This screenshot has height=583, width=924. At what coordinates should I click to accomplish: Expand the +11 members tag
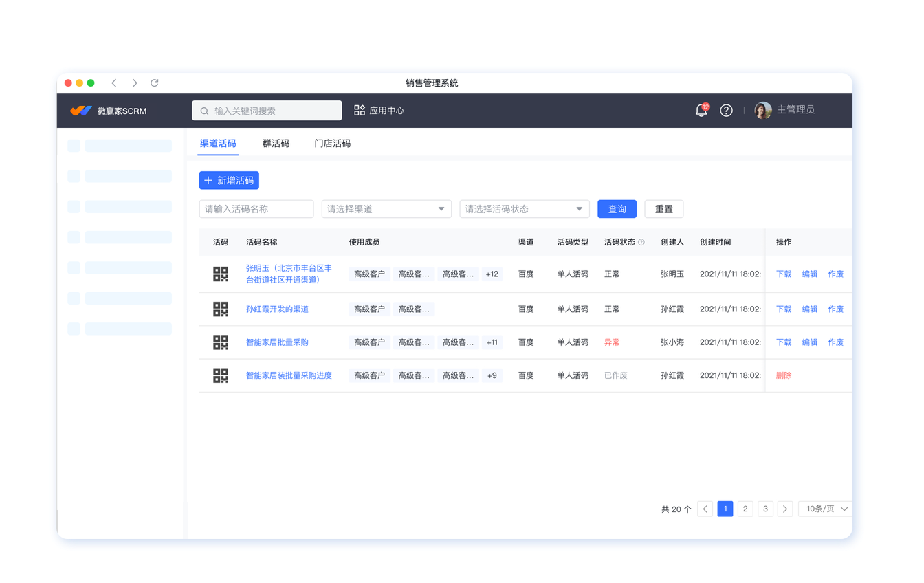(492, 342)
